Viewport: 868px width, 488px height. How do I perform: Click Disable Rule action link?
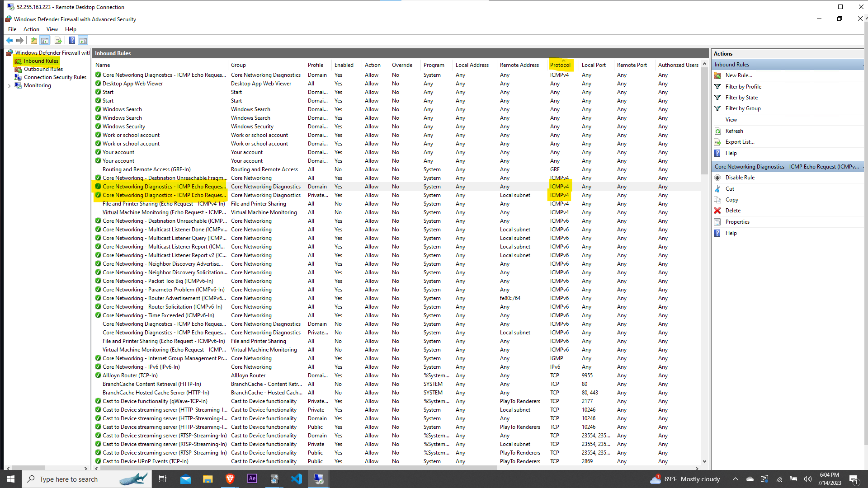740,178
